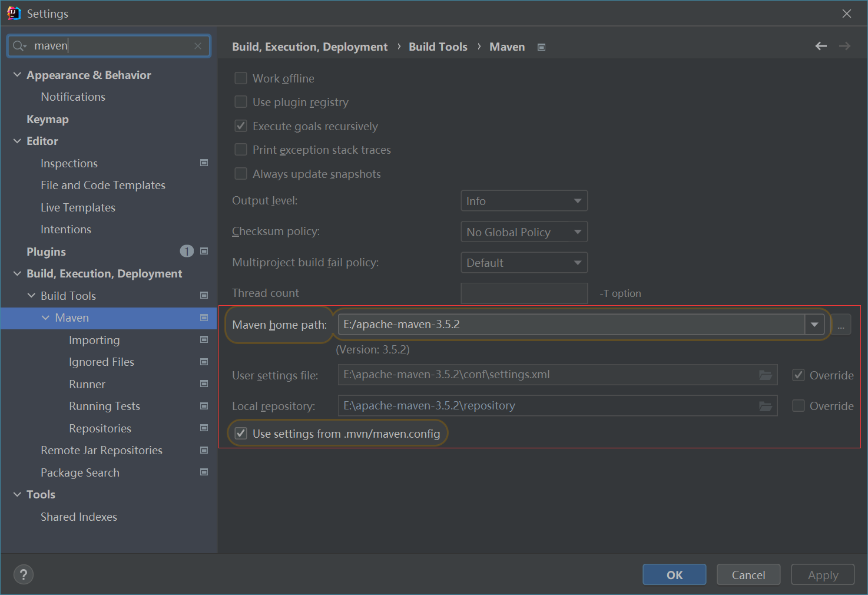Click the project icon next to Plugins
868x595 pixels.
pyautogui.click(x=204, y=251)
